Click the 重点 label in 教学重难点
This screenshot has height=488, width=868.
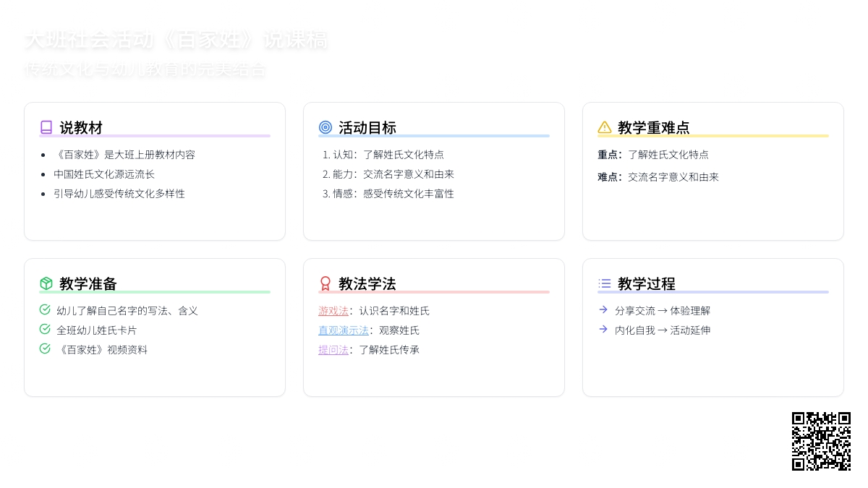pyautogui.click(x=609, y=155)
